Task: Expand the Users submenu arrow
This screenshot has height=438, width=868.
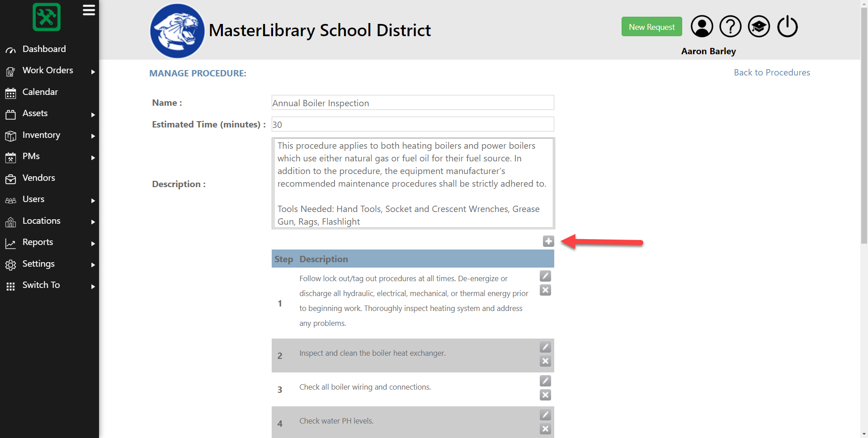Action: [93, 200]
